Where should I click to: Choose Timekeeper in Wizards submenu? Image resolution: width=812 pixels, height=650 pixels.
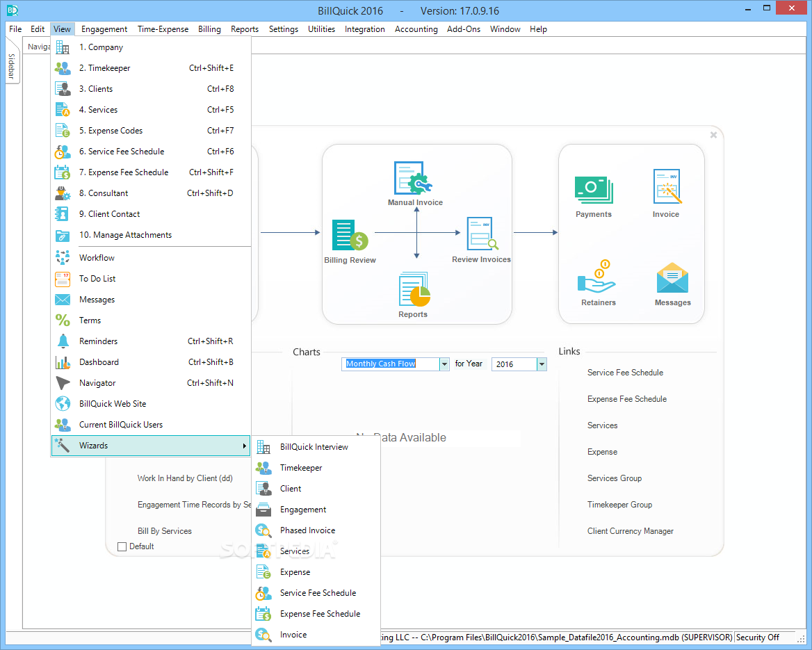pos(316,468)
